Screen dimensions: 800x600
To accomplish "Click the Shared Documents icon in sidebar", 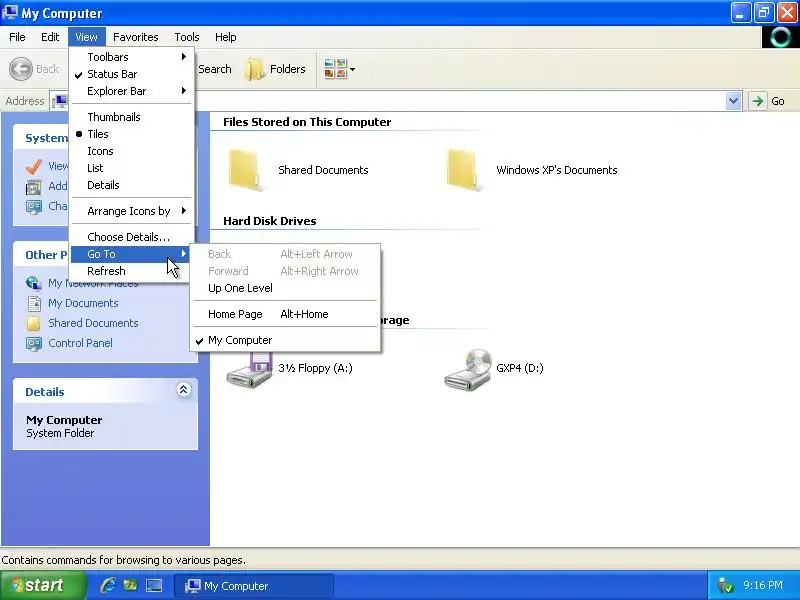I will (34, 323).
